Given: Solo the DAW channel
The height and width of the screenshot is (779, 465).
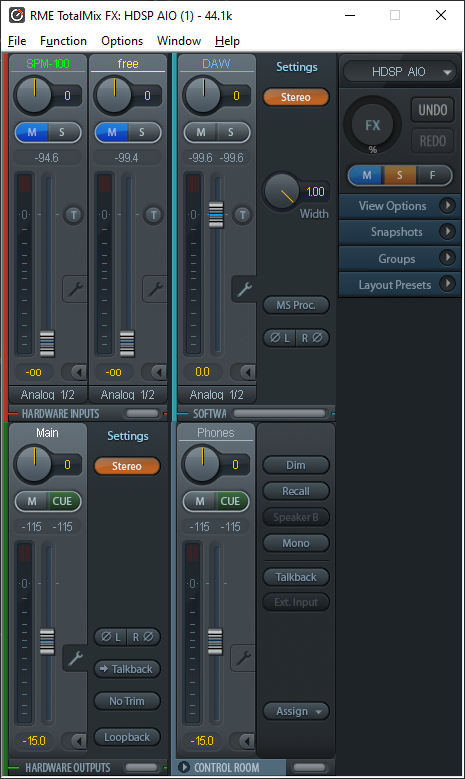Looking at the screenshot, I should point(231,132).
